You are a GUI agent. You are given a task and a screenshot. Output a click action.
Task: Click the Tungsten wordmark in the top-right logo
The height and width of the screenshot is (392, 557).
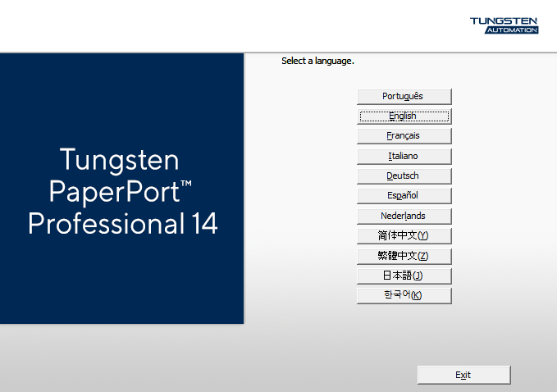[x=504, y=21]
